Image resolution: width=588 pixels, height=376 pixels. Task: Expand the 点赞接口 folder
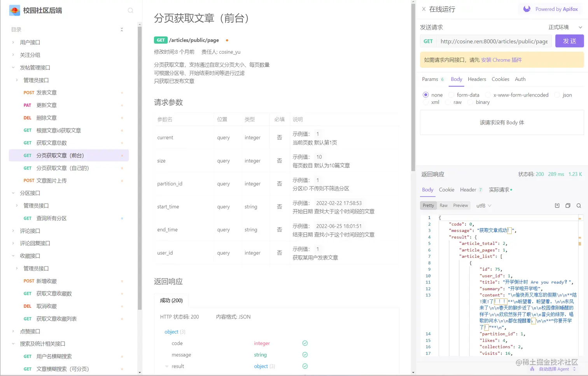[13, 331]
